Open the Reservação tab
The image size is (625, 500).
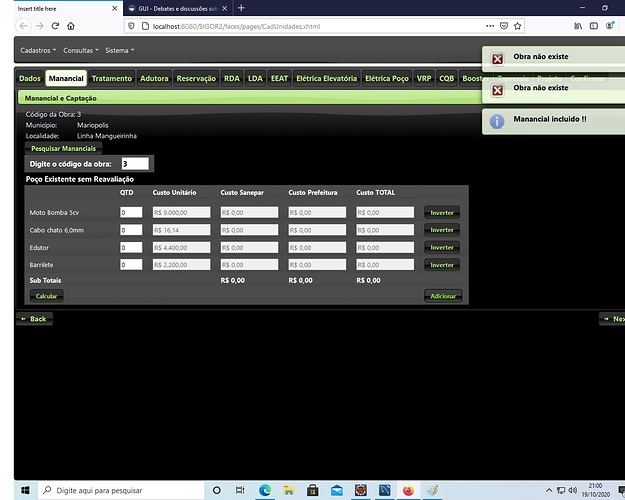click(x=196, y=79)
